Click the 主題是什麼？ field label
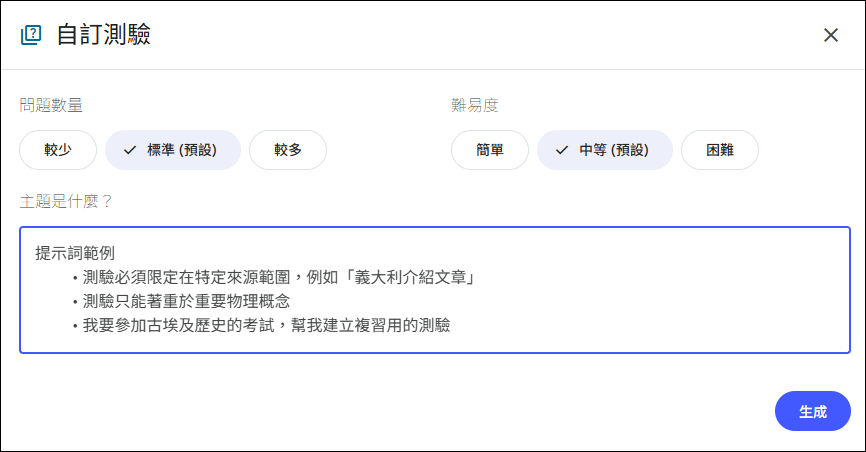 [66, 201]
